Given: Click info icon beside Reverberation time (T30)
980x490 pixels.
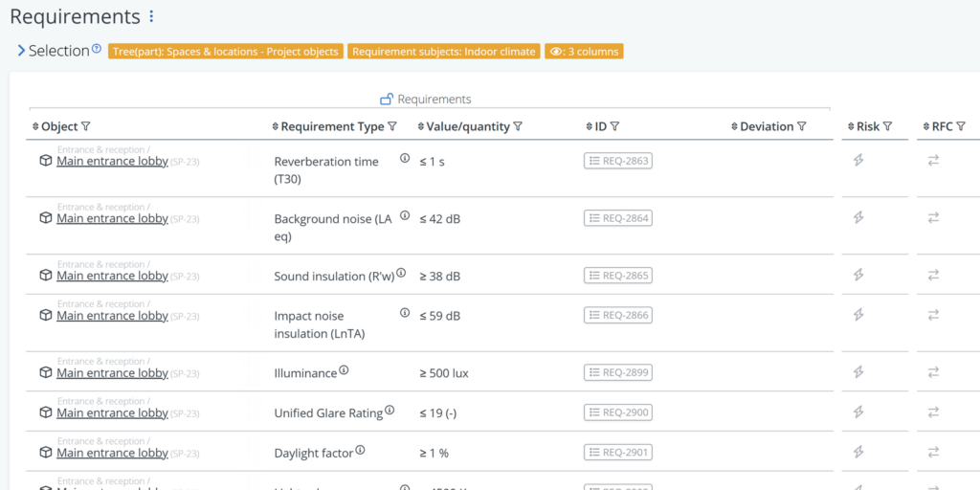Looking at the screenshot, I should (x=405, y=158).
